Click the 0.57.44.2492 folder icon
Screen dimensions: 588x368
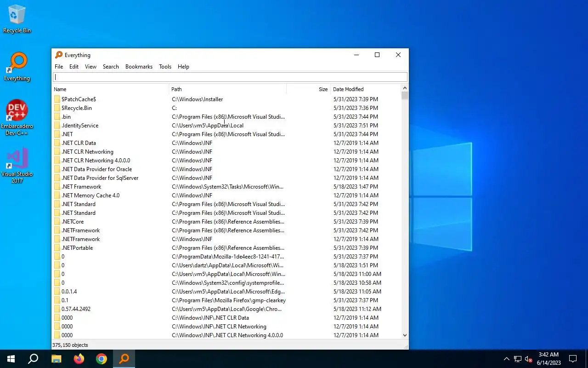(x=57, y=309)
